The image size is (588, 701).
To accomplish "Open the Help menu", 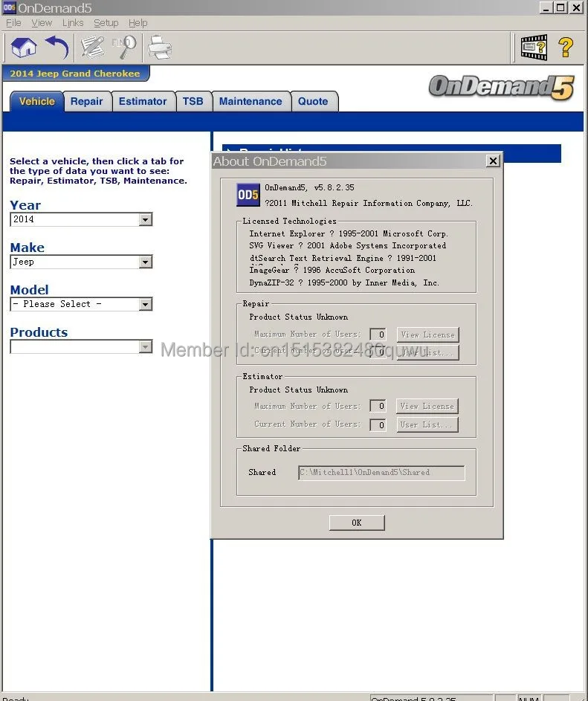I will [138, 23].
